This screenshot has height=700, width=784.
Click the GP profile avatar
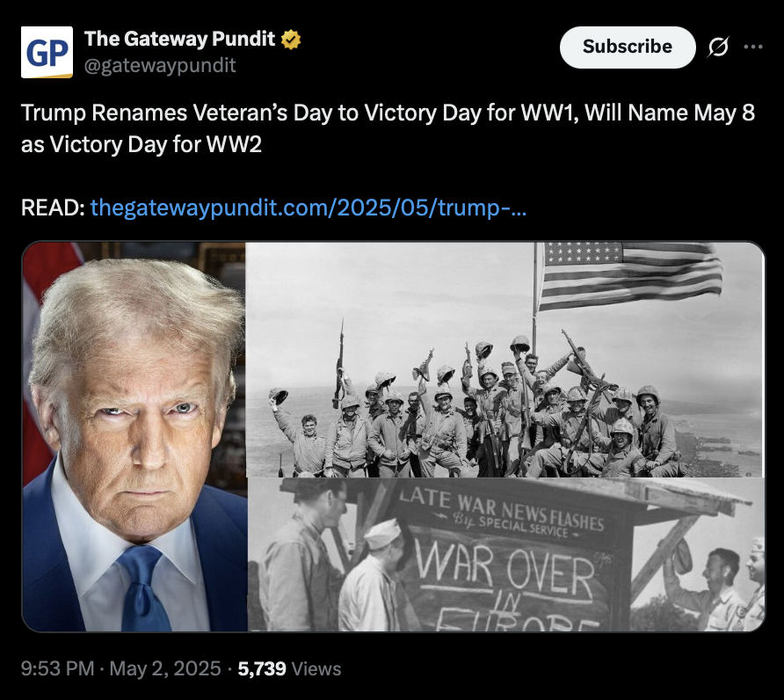click(x=47, y=52)
